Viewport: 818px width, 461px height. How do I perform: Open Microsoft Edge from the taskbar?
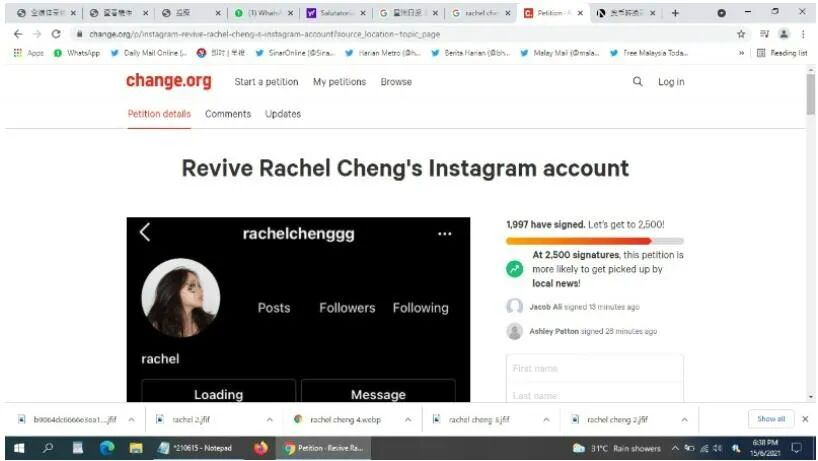click(107, 448)
